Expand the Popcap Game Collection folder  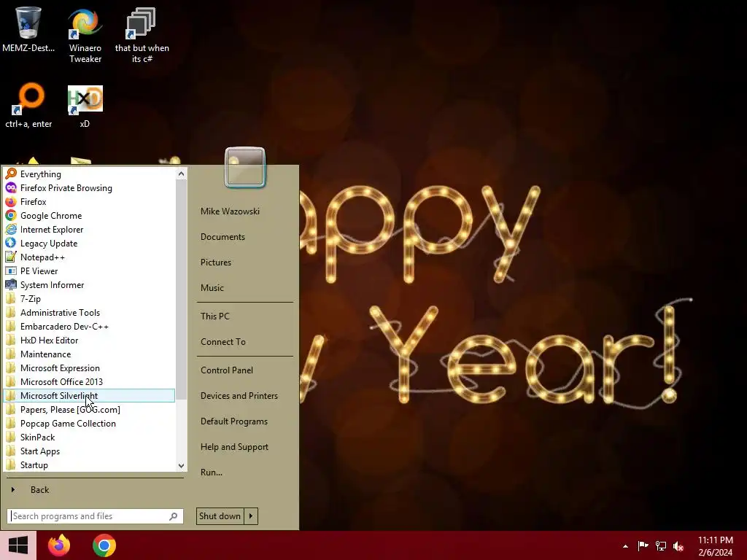[89, 423]
